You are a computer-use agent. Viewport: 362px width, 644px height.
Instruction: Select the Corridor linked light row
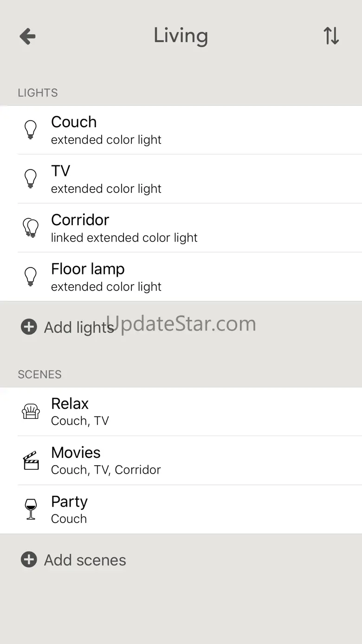[x=186, y=228]
